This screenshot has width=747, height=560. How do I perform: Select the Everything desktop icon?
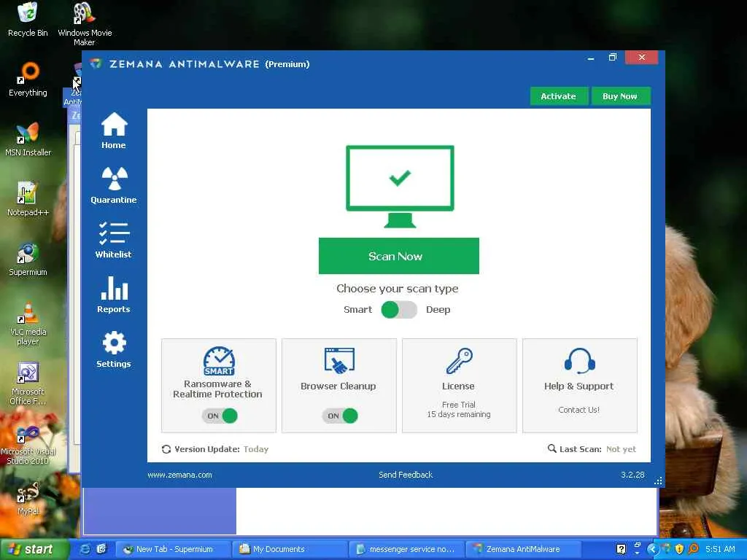click(x=28, y=79)
